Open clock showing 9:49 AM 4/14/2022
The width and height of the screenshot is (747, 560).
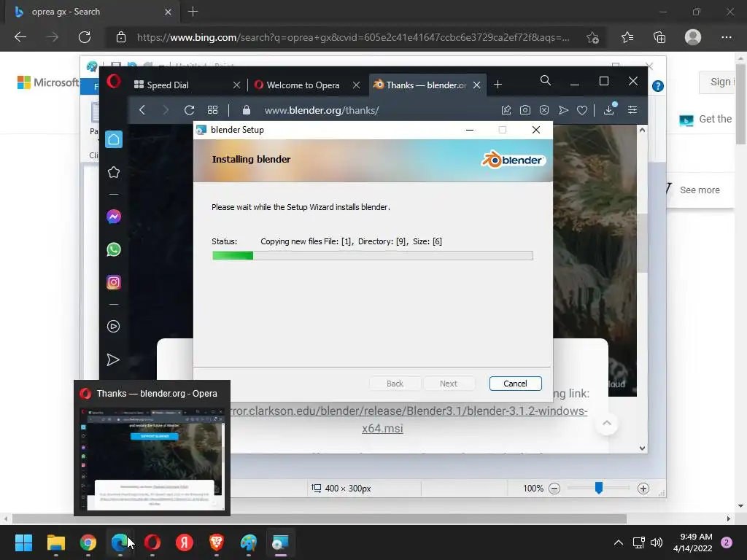pyautogui.click(x=693, y=542)
